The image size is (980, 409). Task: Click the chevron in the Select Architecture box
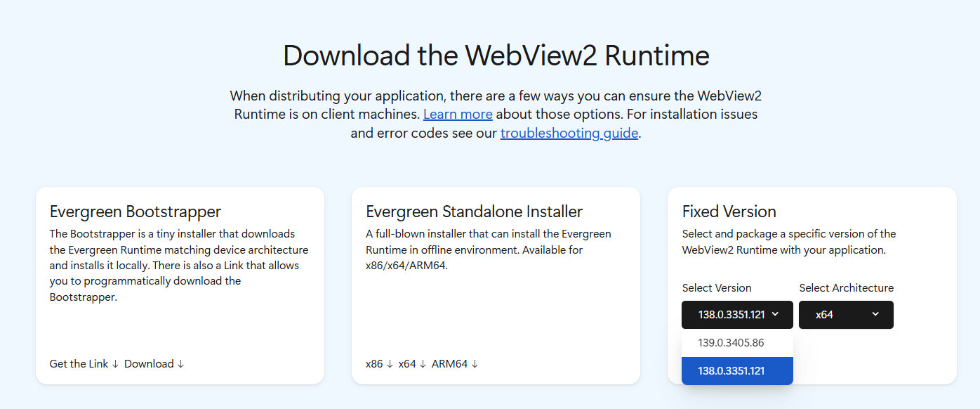pos(875,314)
